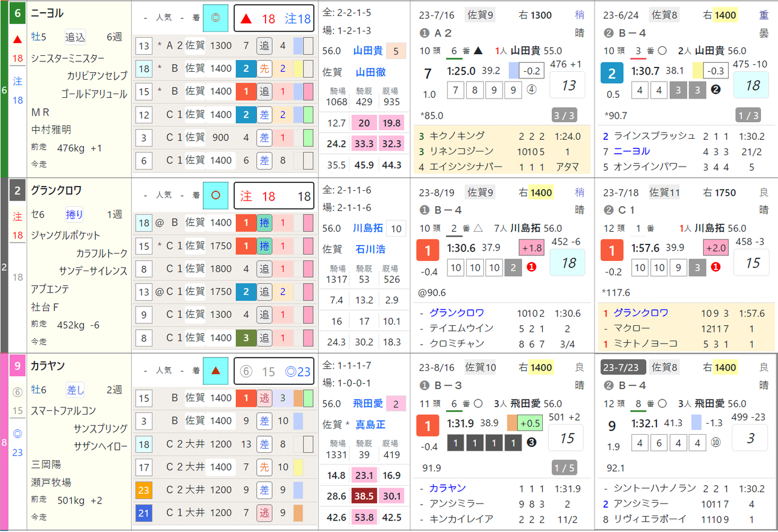Click the 1:25.0 time in ニーヨル's 23-7/16 race

(462, 70)
